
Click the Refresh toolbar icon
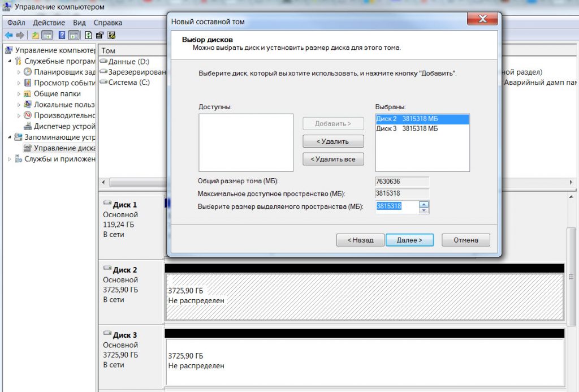coord(89,36)
